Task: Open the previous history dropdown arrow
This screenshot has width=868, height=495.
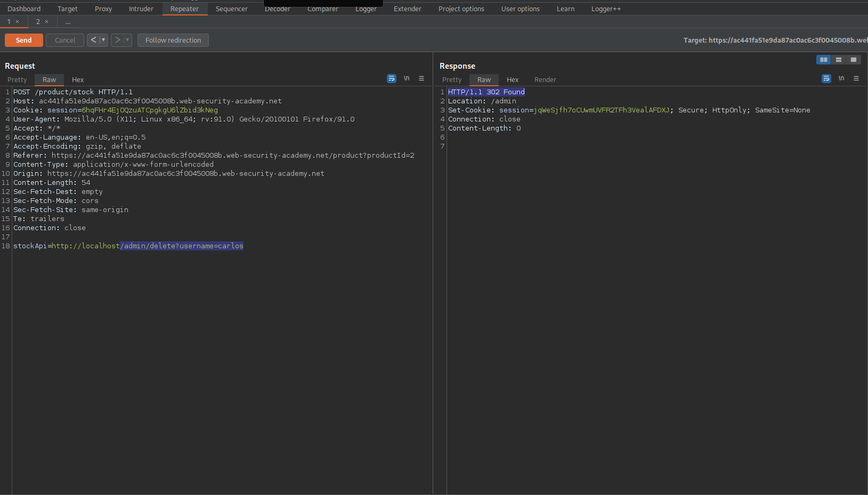Action: (103, 40)
